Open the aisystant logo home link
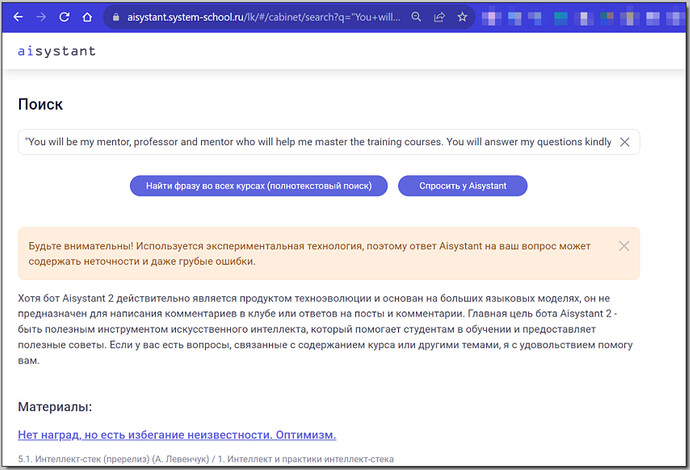The image size is (690, 470). [x=56, y=51]
